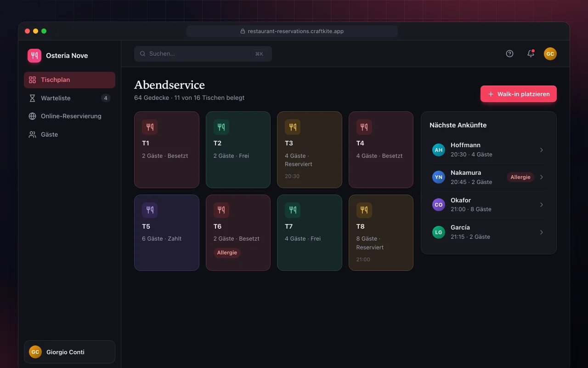Open the help question mark icon
This screenshot has width=588, height=368.
(509, 53)
